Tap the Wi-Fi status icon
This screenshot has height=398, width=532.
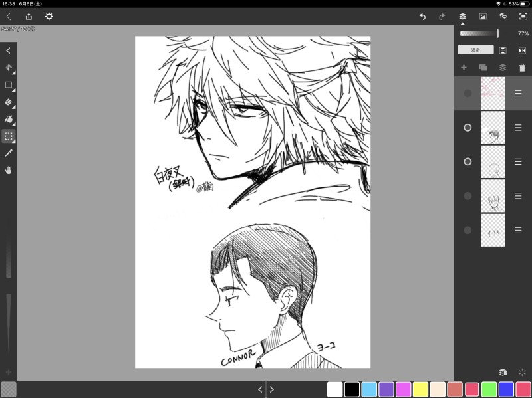pyautogui.click(x=498, y=4)
